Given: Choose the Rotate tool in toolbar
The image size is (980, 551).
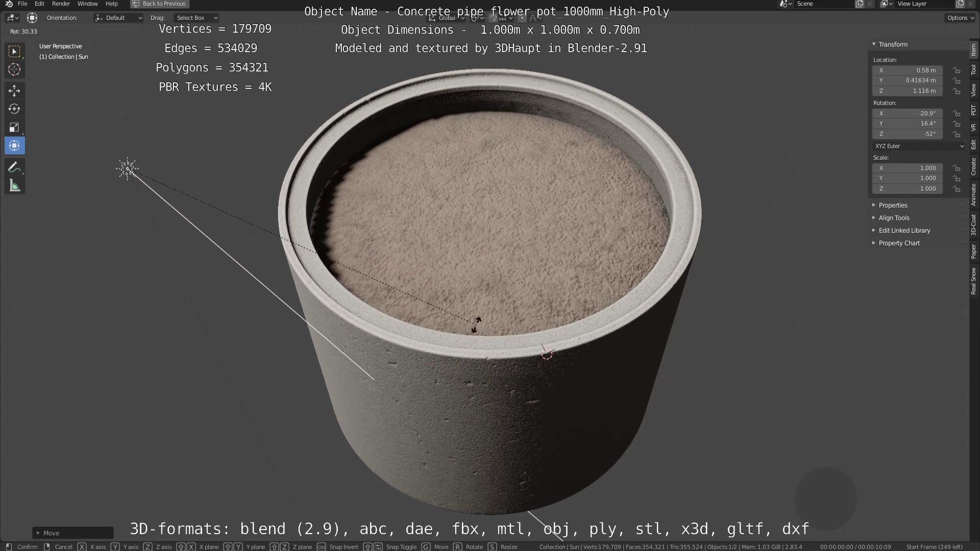Looking at the screenshot, I should coord(14,109).
